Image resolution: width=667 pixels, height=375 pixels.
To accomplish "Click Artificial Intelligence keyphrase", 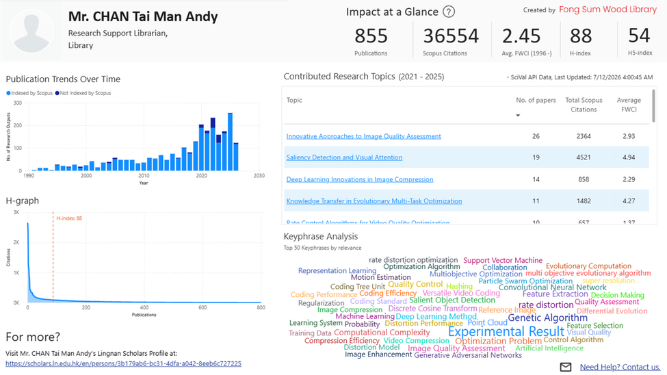I will tap(550, 348).
